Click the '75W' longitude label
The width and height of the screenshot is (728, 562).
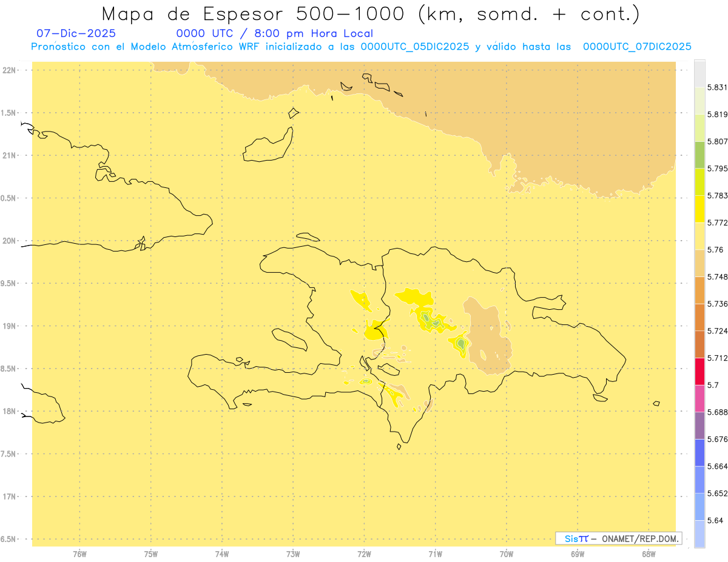pos(151,554)
